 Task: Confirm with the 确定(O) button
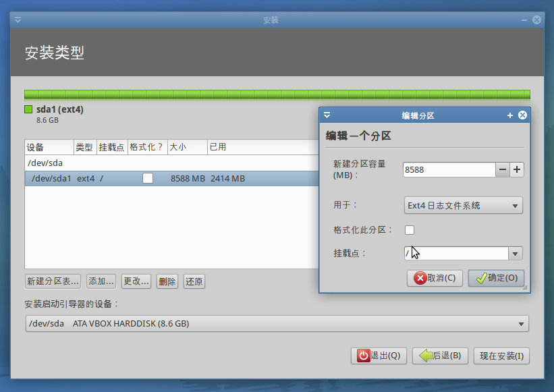pyautogui.click(x=496, y=278)
